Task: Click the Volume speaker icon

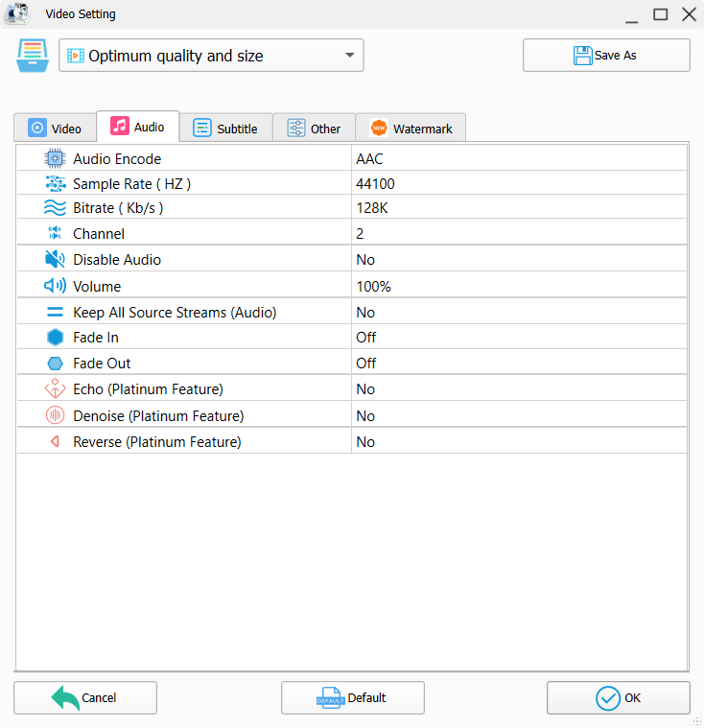Action: point(55,286)
